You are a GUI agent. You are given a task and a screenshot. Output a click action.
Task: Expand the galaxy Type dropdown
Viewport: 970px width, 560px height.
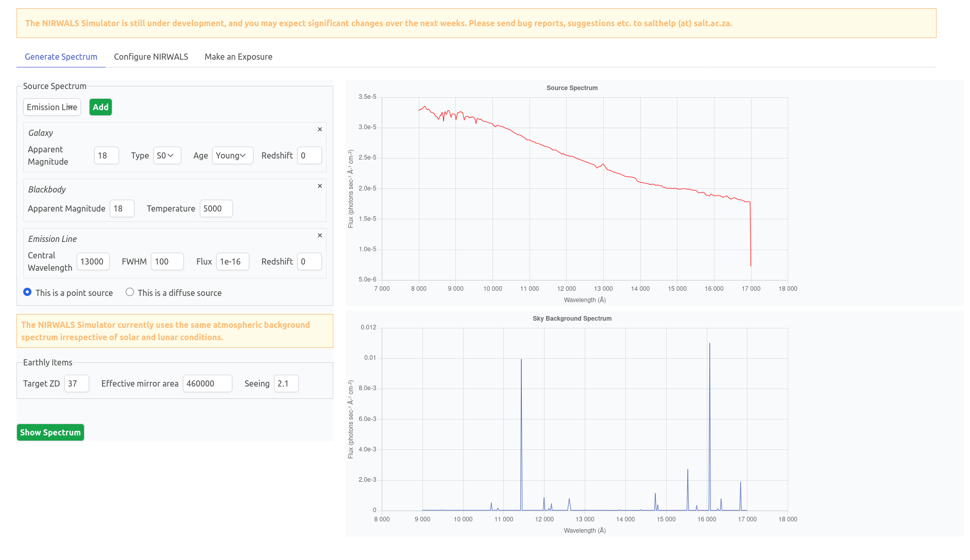[167, 155]
